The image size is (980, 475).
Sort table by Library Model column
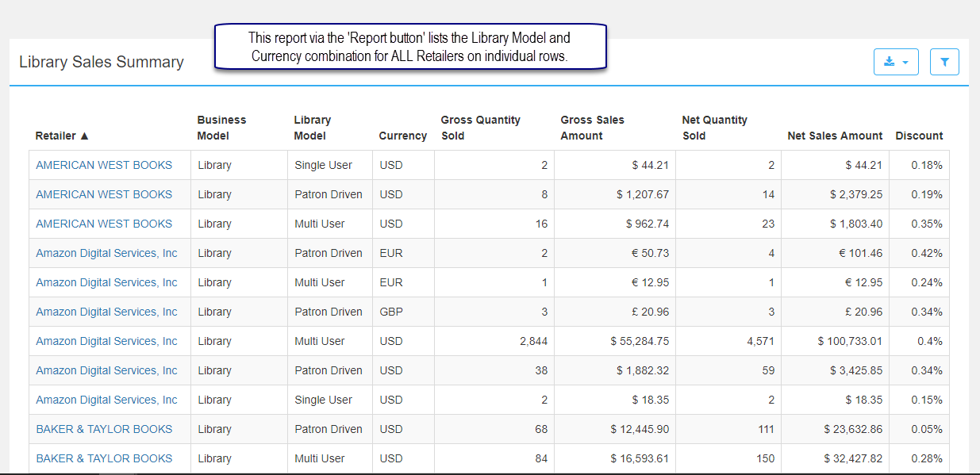312,127
